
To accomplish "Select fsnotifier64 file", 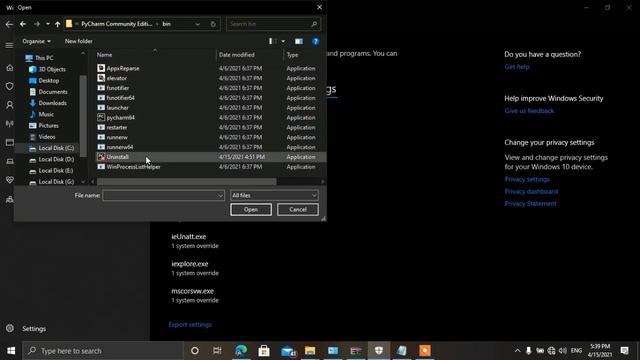I will pyautogui.click(x=120, y=98).
